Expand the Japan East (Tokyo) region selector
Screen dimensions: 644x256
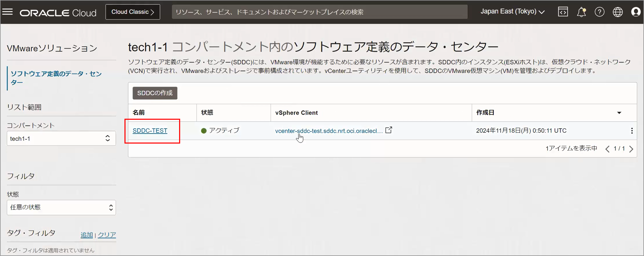click(513, 12)
